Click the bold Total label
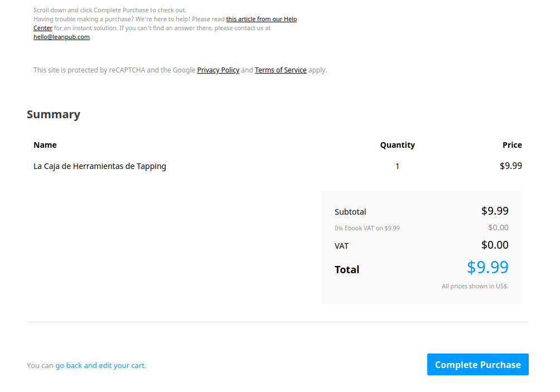Viewport: 560px width, 392px height. point(347,269)
